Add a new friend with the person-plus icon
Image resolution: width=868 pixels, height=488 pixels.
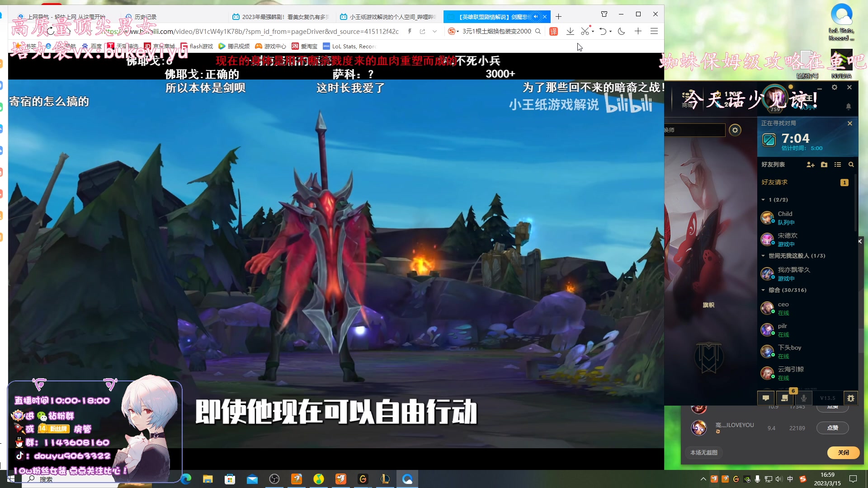click(811, 165)
